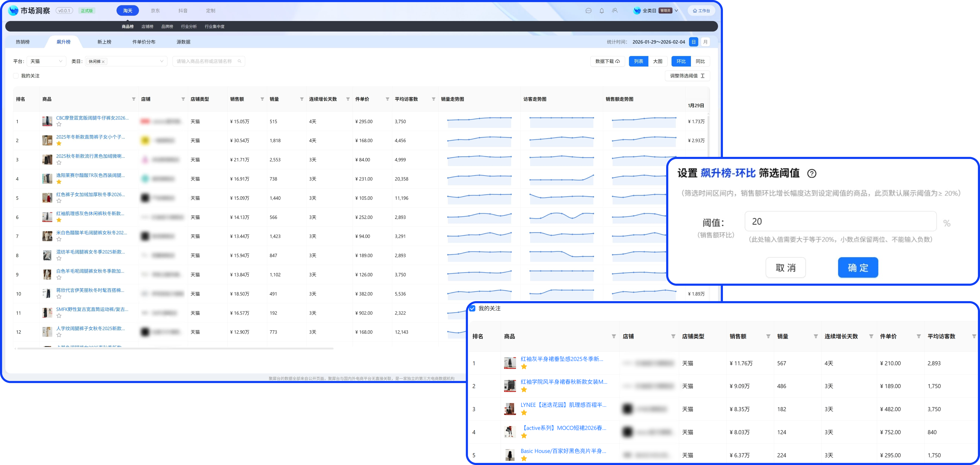Switch to the 新上榜 tab

point(104,42)
